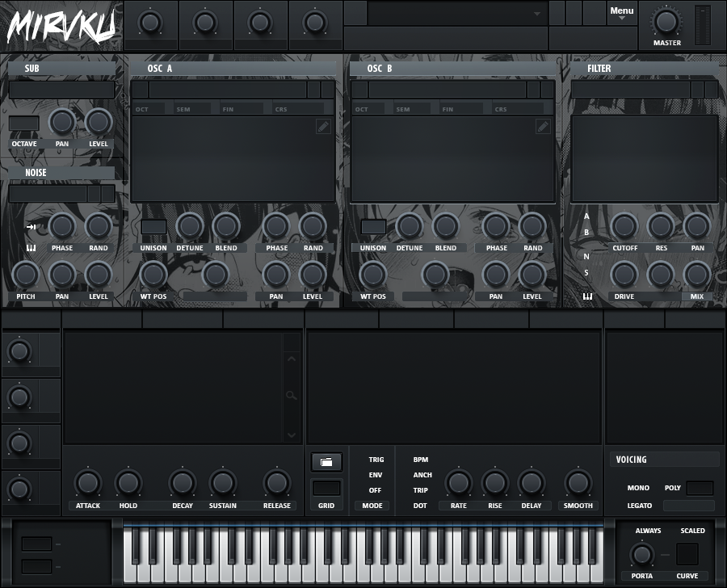Click the OSC A UNISON value box

pyautogui.click(x=153, y=227)
